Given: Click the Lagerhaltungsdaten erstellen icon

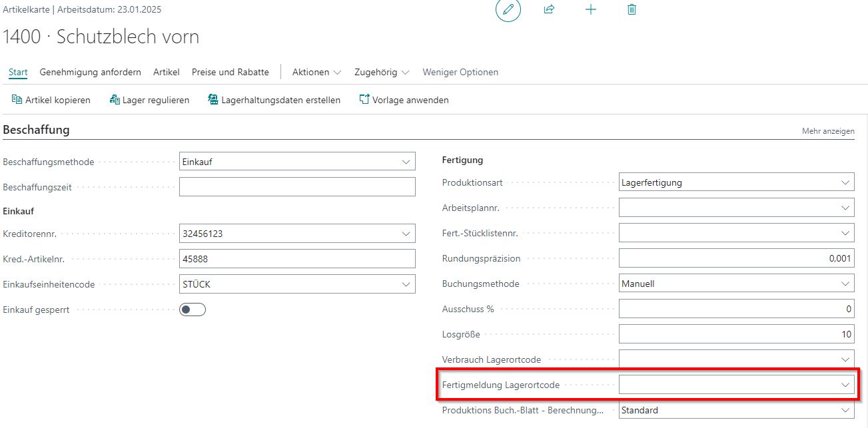Looking at the screenshot, I should coord(213,100).
